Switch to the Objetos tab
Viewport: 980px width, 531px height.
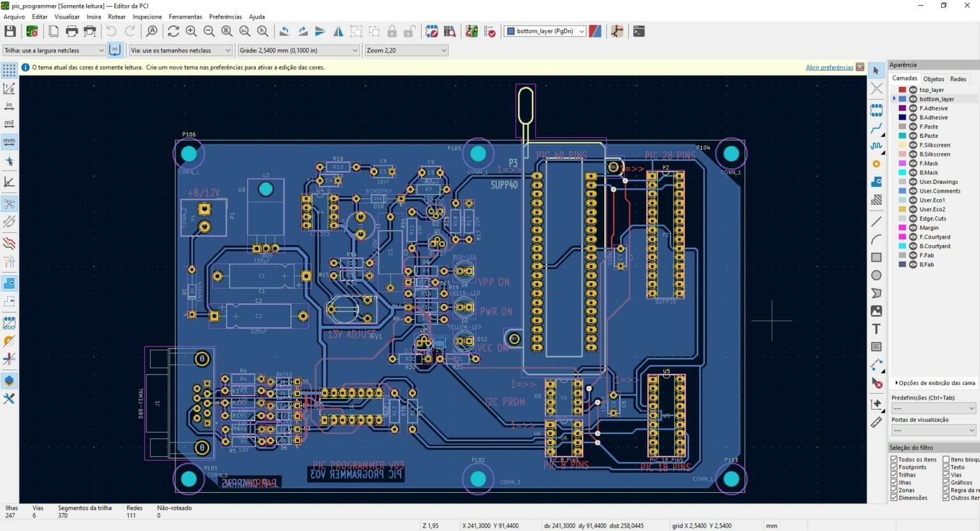[x=933, y=79]
